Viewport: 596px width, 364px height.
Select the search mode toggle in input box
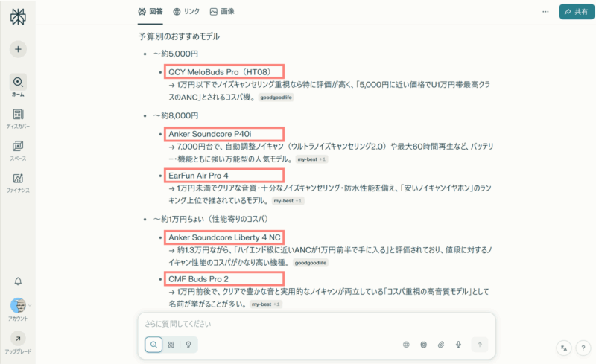point(153,345)
